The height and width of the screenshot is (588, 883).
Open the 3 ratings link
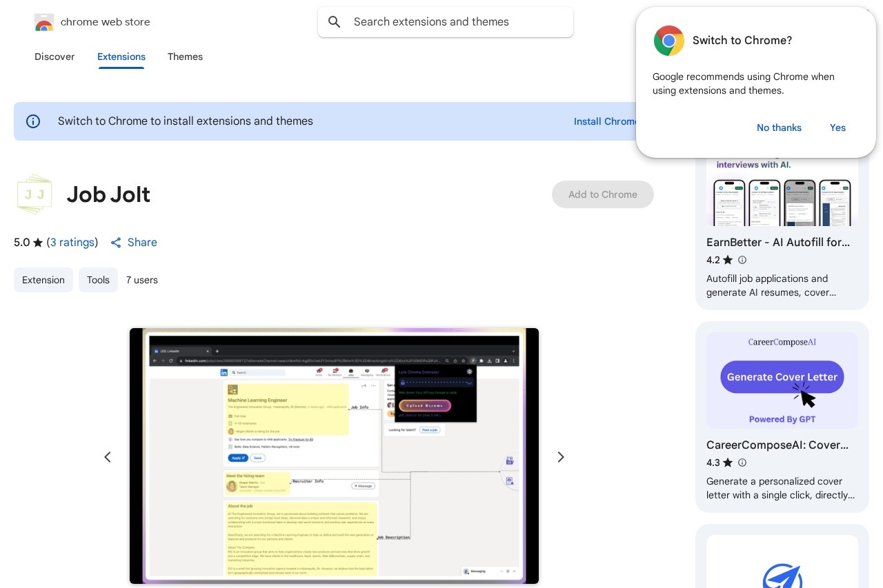click(x=72, y=243)
